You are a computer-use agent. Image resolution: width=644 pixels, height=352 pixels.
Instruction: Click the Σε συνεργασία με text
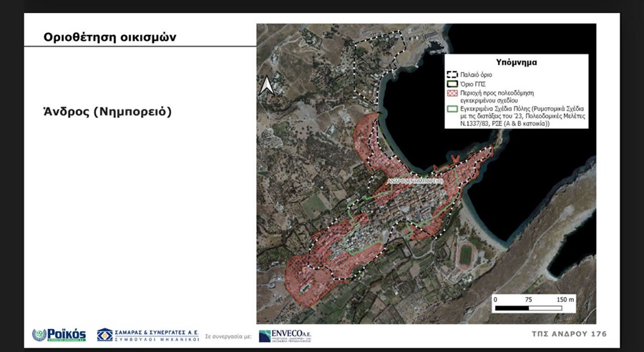point(228,336)
